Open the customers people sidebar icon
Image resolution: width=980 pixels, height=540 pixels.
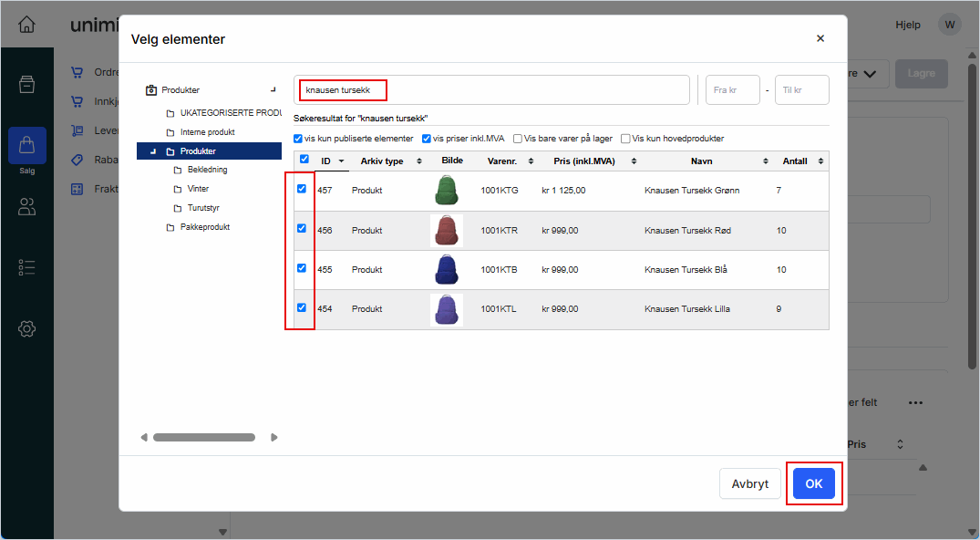tap(26, 207)
